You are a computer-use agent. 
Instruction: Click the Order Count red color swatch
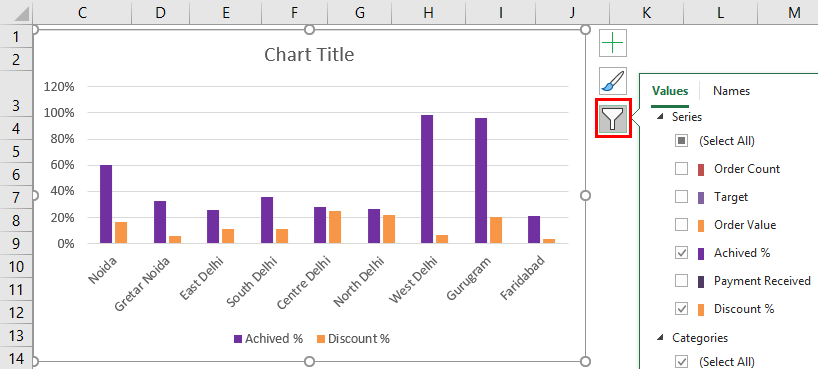tap(701, 169)
